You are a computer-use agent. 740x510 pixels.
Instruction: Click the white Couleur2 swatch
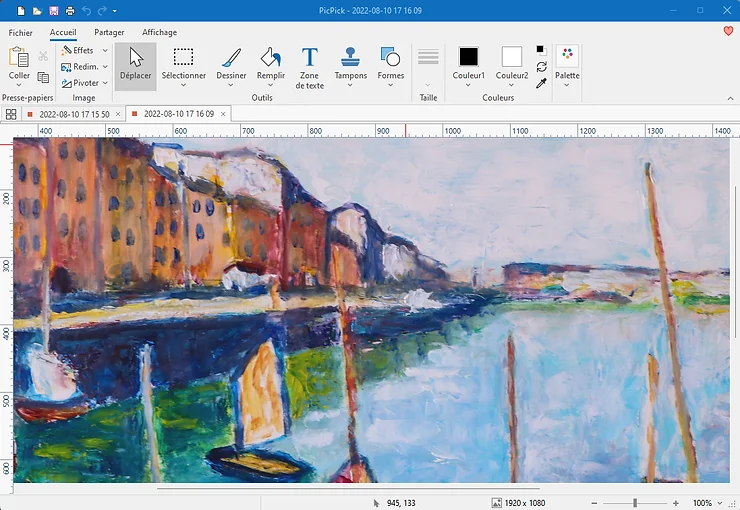click(x=512, y=57)
